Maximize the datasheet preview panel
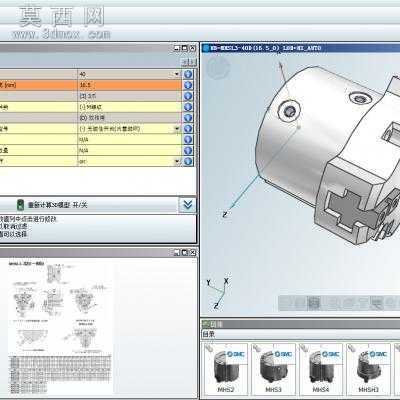This screenshot has height=400, width=400. click(185, 253)
